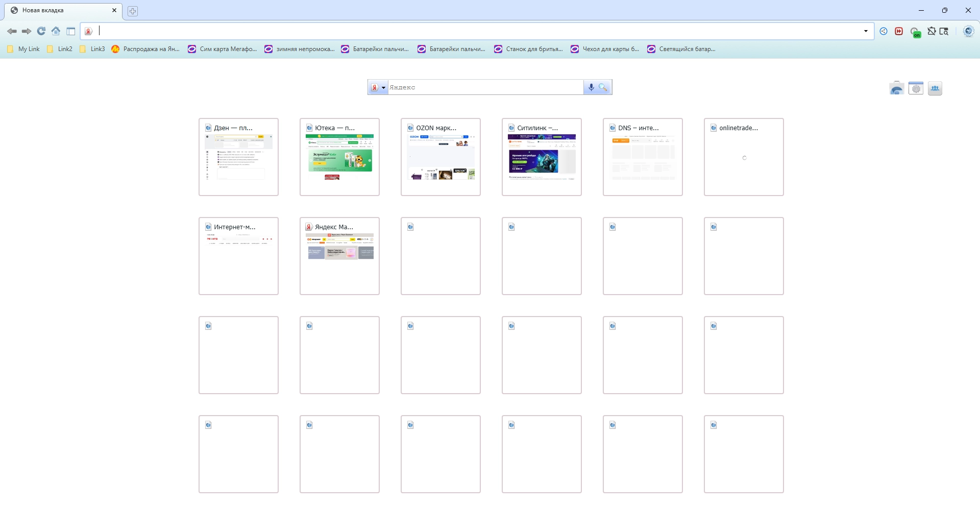The width and height of the screenshot is (980, 531).
Task: Click the voice search microphone icon
Action: [x=591, y=87]
